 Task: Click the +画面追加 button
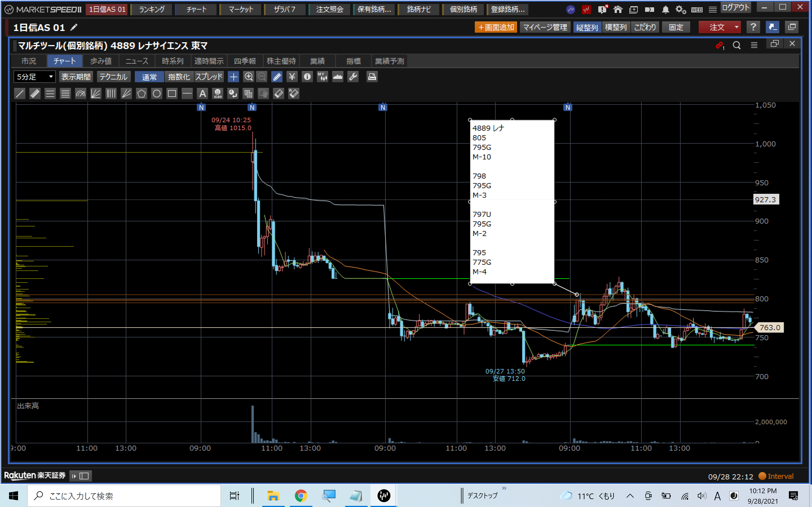click(x=496, y=27)
